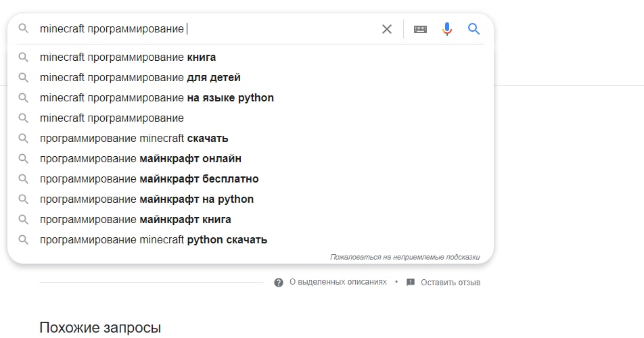Open the on-screen keyboard input tool
This screenshot has width=644, height=338.
(x=420, y=29)
